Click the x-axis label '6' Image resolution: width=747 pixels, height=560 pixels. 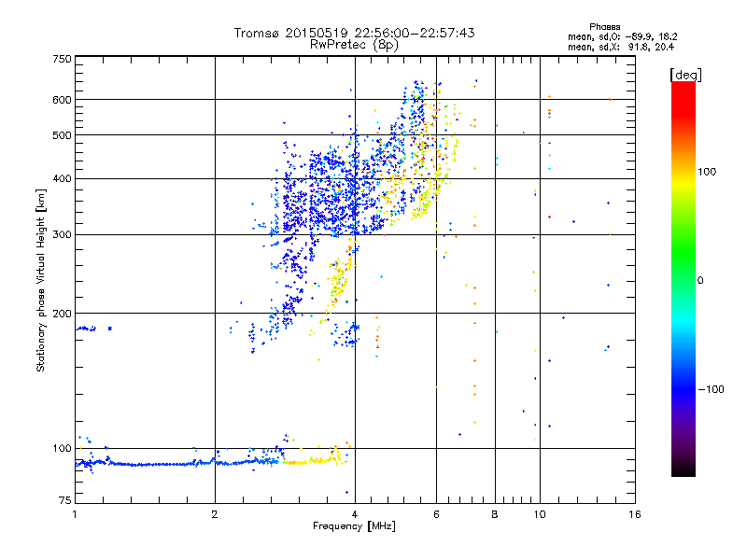pos(436,514)
